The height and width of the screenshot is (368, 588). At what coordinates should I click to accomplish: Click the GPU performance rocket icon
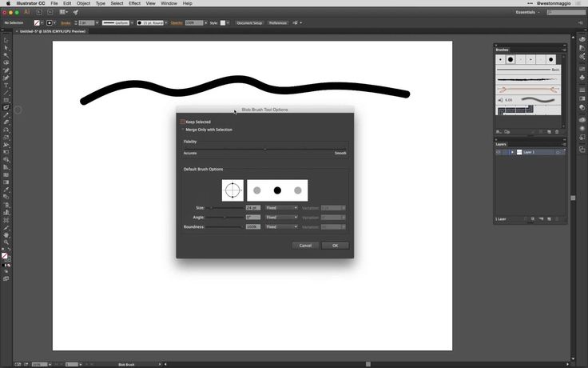(75, 12)
